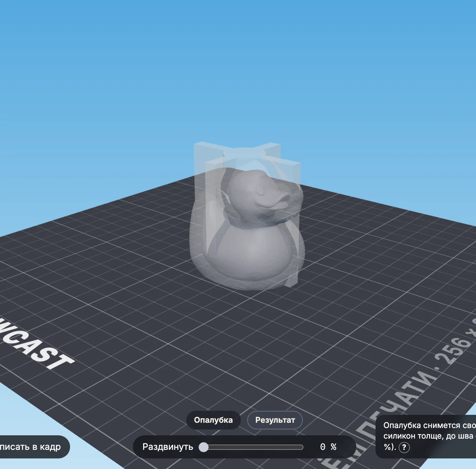The image size is (476, 469).
Task: Click the Раздвинуть slider handle
Action: pyautogui.click(x=204, y=447)
